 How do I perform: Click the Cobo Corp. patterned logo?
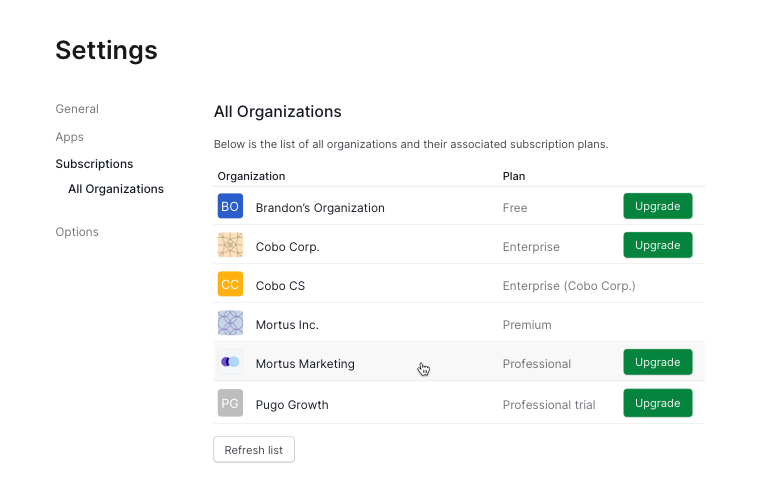click(x=230, y=245)
